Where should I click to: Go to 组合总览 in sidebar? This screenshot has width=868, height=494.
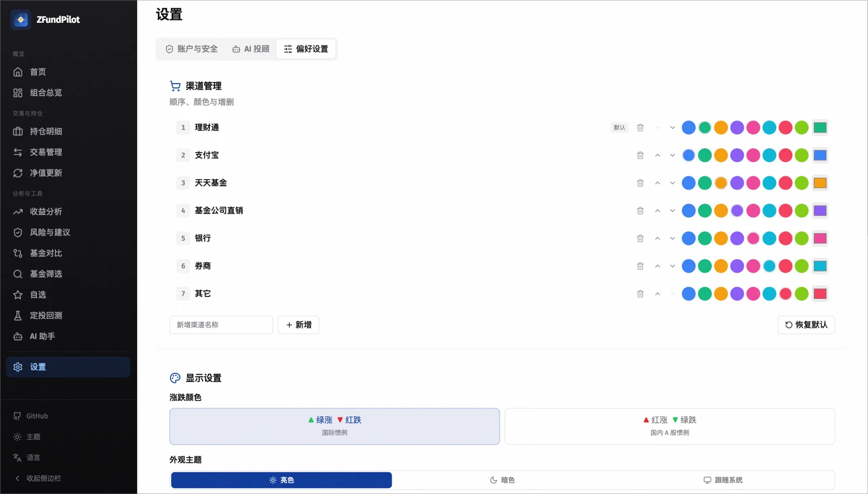(x=68, y=93)
